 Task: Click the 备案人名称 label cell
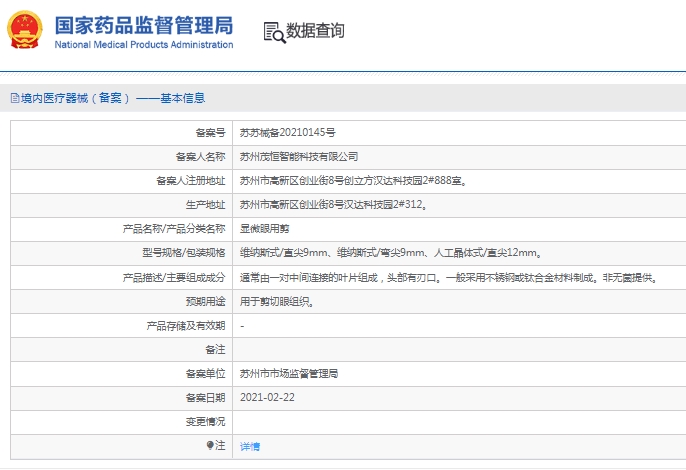pos(122,157)
